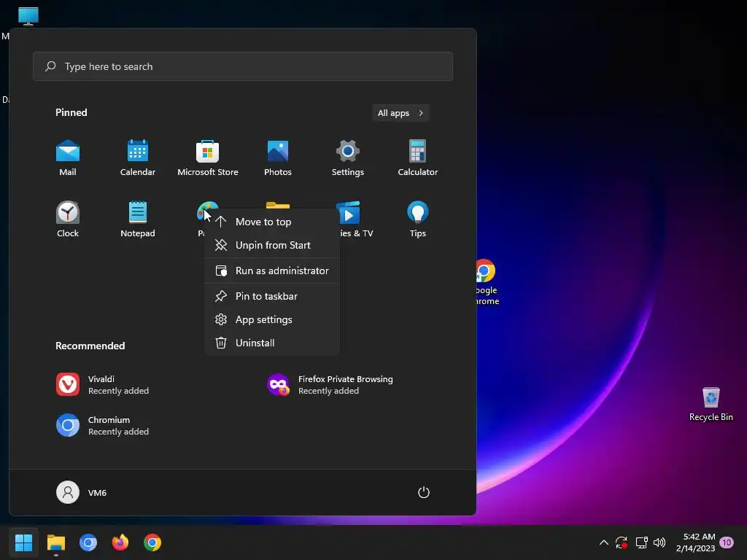Open App settings from context menu
This screenshot has height=560, width=747.
272,319
